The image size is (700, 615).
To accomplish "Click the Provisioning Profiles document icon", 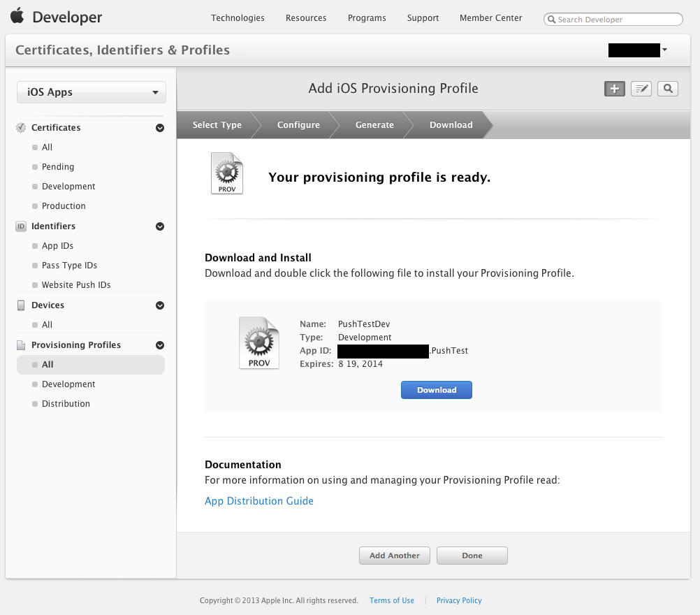I will tap(20, 345).
